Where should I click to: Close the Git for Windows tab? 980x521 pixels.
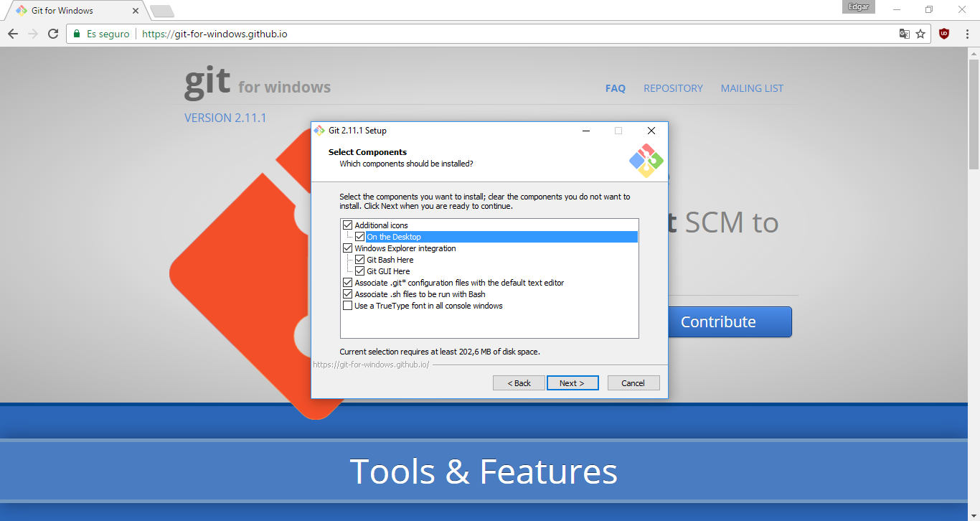pyautogui.click(x=136, y=11)
